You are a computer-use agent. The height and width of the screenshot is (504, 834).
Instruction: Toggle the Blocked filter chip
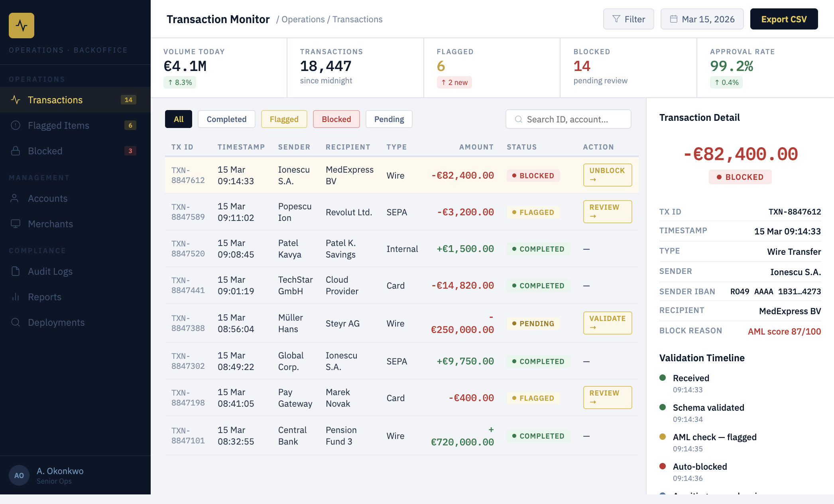[x=336, y=119]
